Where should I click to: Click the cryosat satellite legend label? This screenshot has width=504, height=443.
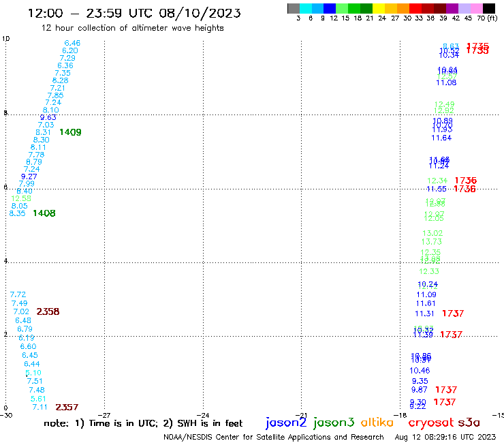(x=431, y=423)
